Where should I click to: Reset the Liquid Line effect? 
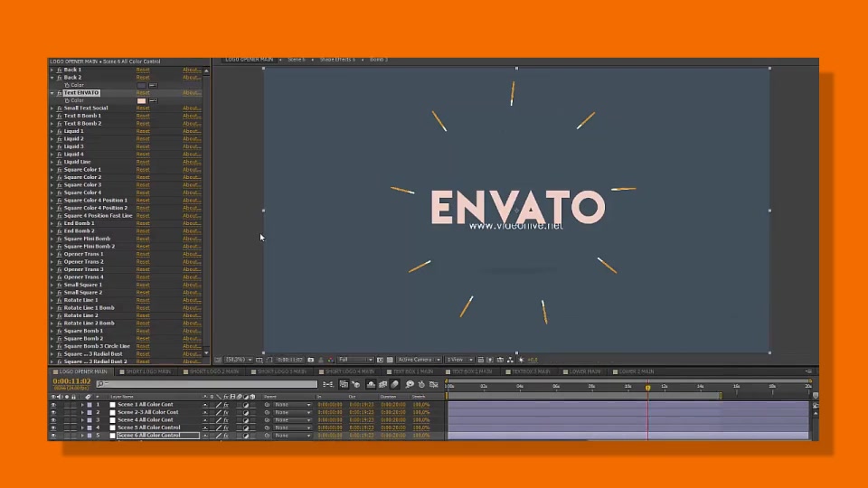pos(143,162)
